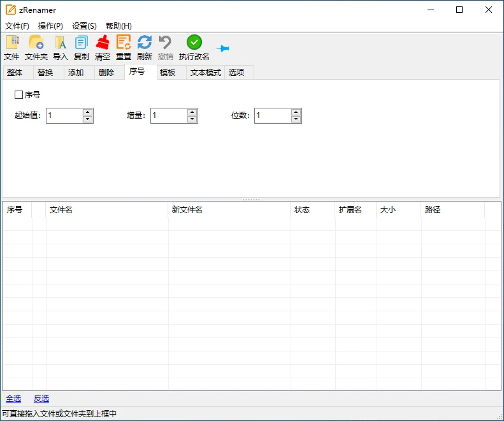Click the 起始值 number input field

point(64,115)
